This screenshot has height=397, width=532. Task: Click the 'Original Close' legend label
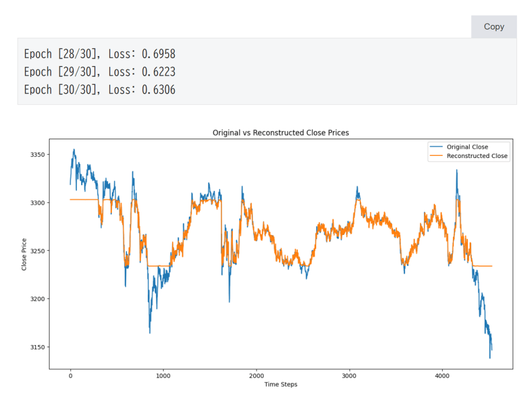pyautogui.click(x=467, y=147)
